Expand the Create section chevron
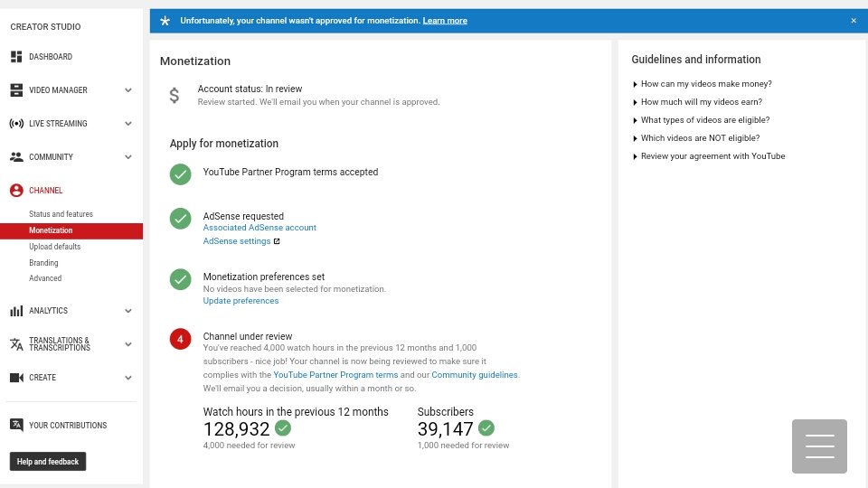This screenshot has width=868, height=488. (x=128, y=378)
